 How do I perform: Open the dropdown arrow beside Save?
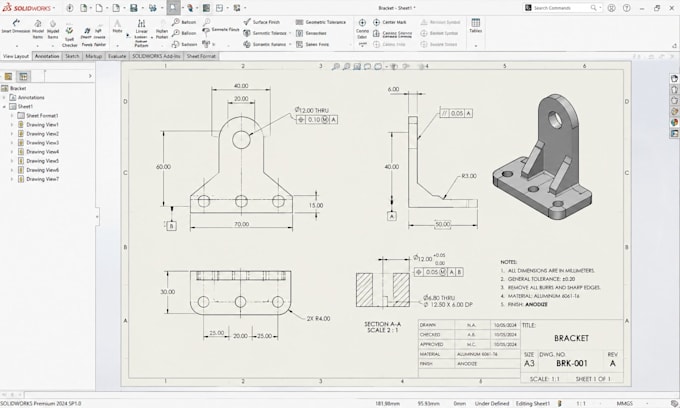tap(142, 8)
